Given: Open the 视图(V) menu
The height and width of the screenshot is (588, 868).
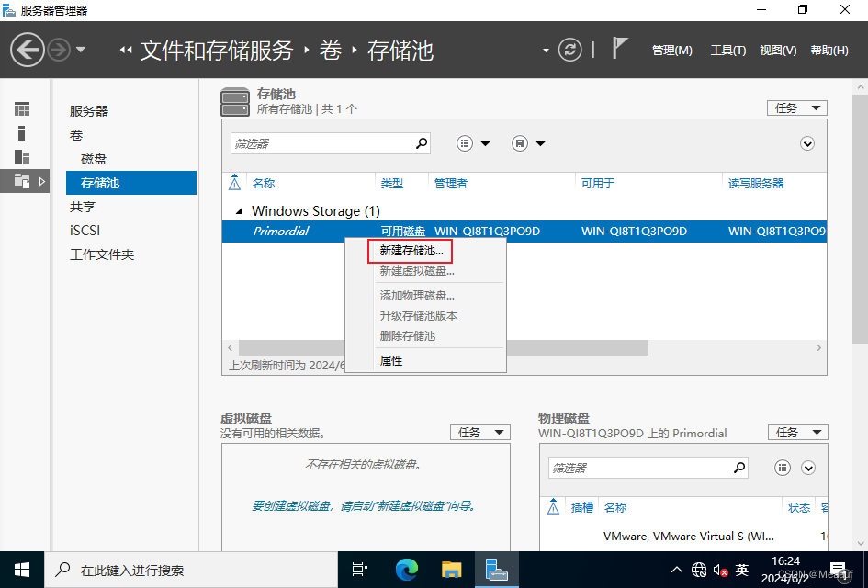Looking at the screenshot, I should tap(778, 51).
